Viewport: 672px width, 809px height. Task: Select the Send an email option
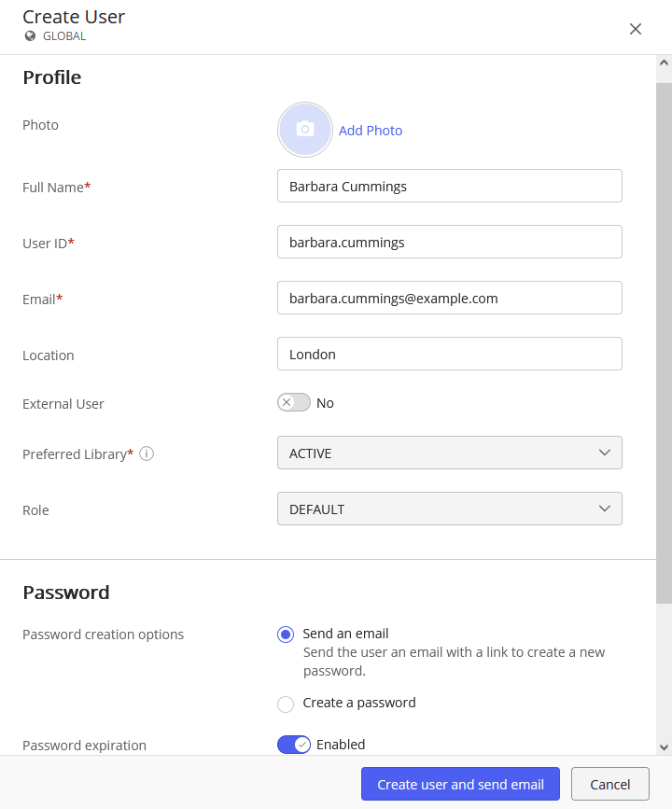286,635
